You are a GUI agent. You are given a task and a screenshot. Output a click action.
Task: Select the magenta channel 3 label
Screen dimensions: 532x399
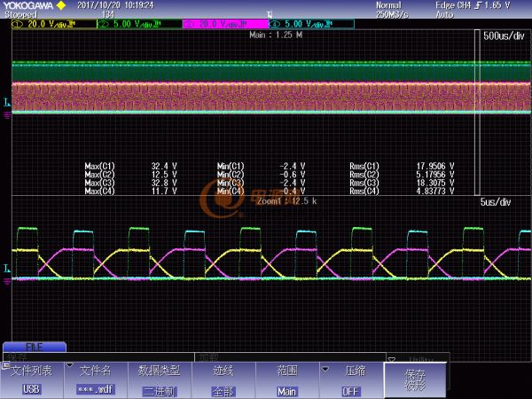coord(225,24)
